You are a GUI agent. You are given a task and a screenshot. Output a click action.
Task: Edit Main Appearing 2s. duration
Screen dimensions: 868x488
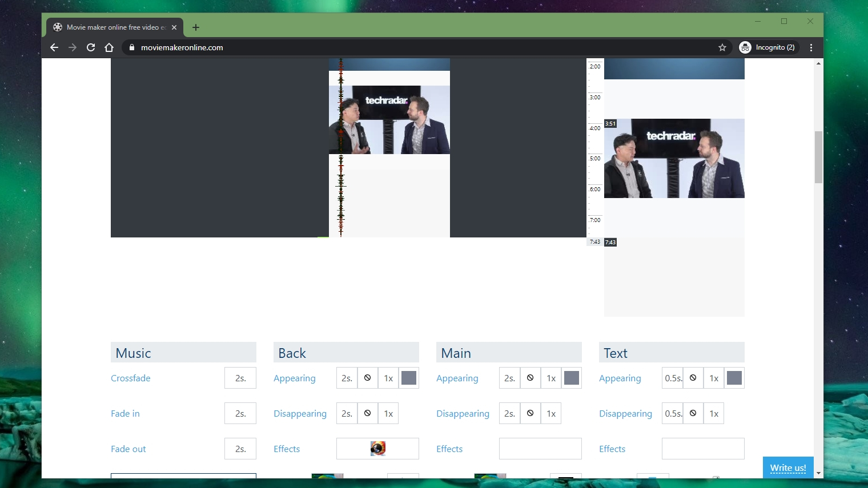(x=509, y=378)
